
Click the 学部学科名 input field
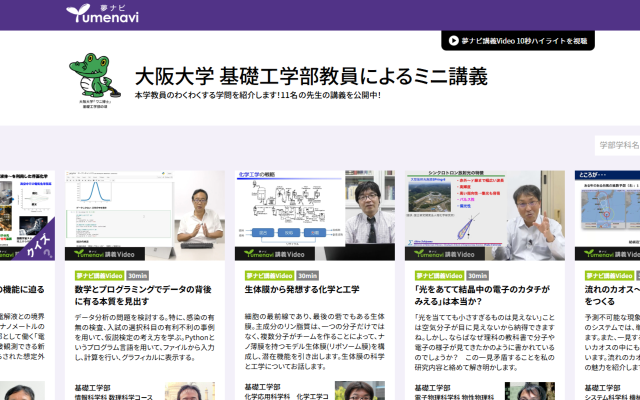[x=618, y=145]
